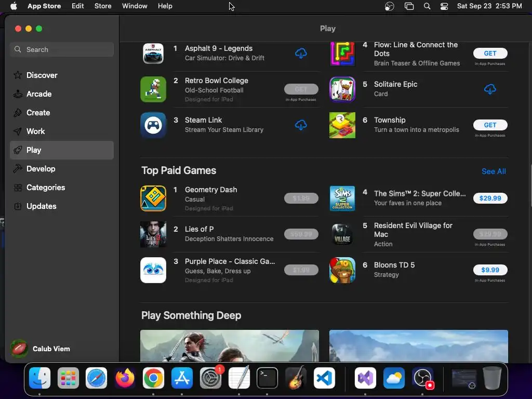Buy The Sims 2 for $29.99
Image resolution: width=532 pixels, height=399 pixels.
pyautogui.click(x=490, y=198)
